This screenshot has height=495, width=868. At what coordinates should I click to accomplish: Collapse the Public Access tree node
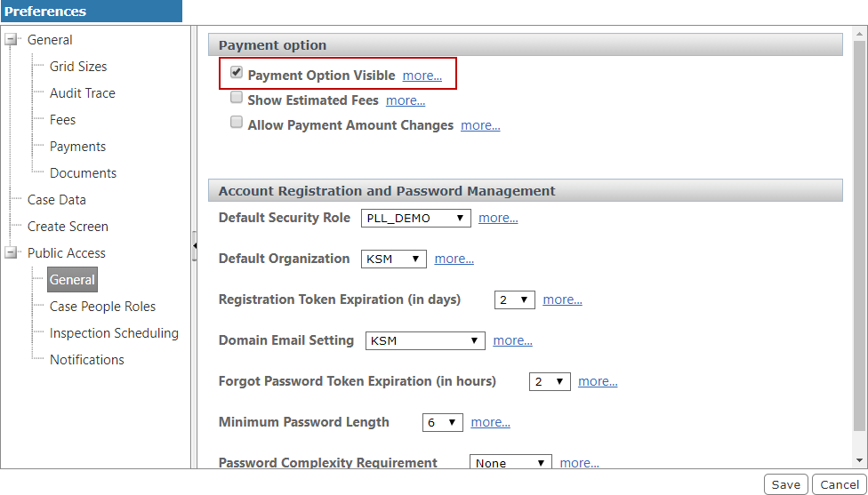(11, 253)
